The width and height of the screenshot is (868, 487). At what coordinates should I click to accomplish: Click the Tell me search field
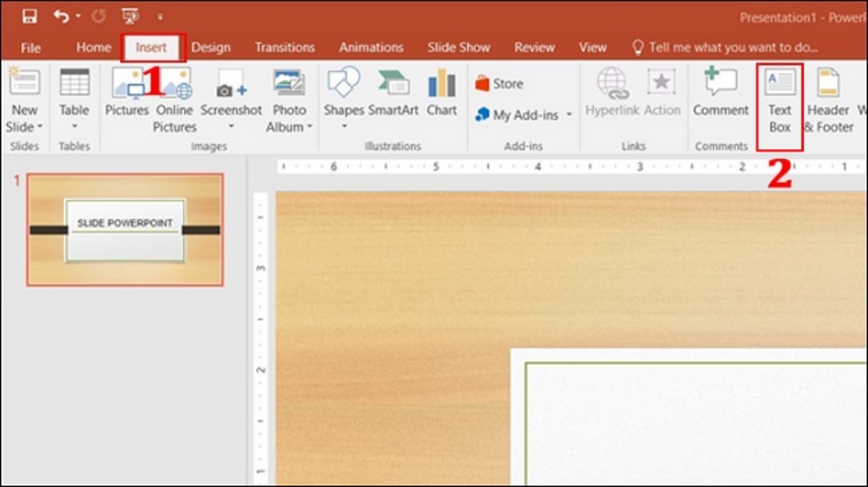tap(733, 48)
